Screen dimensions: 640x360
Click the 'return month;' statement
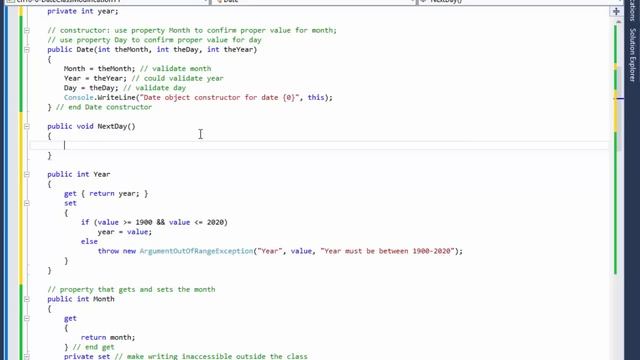pos(108,338)
